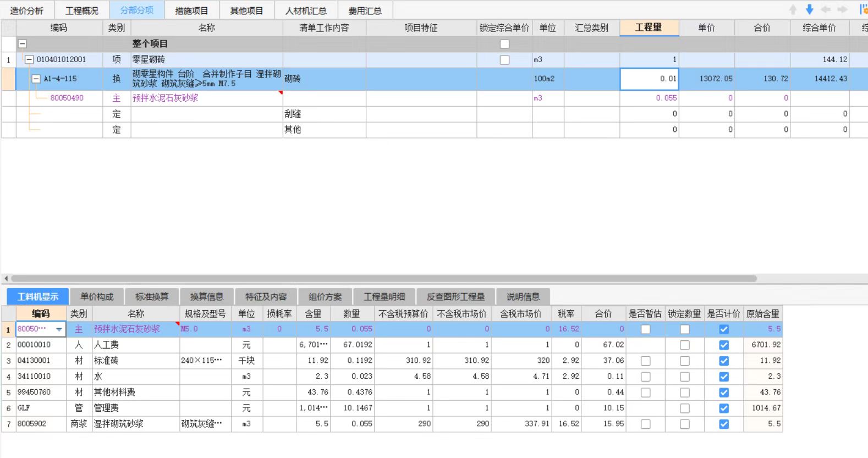Open the 费用汇总 tab

coord(365,10)
